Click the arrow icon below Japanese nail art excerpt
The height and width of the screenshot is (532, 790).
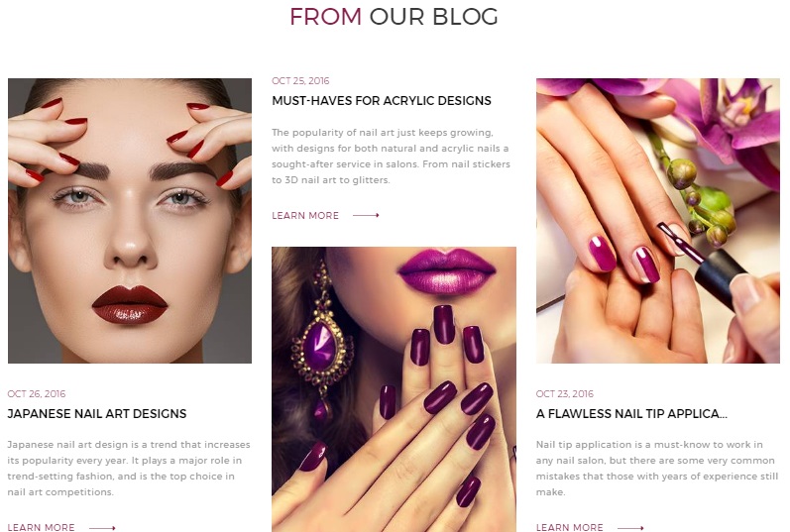102,527
